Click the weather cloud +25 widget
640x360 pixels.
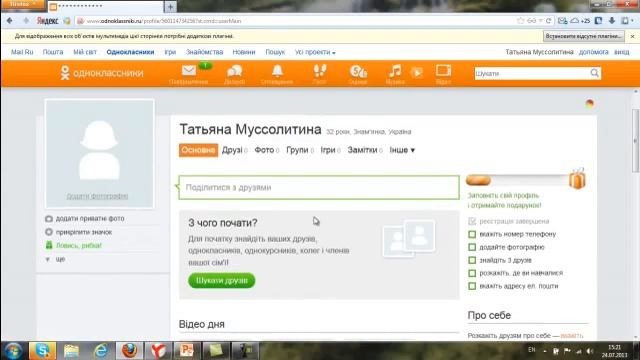coord(580,20)
